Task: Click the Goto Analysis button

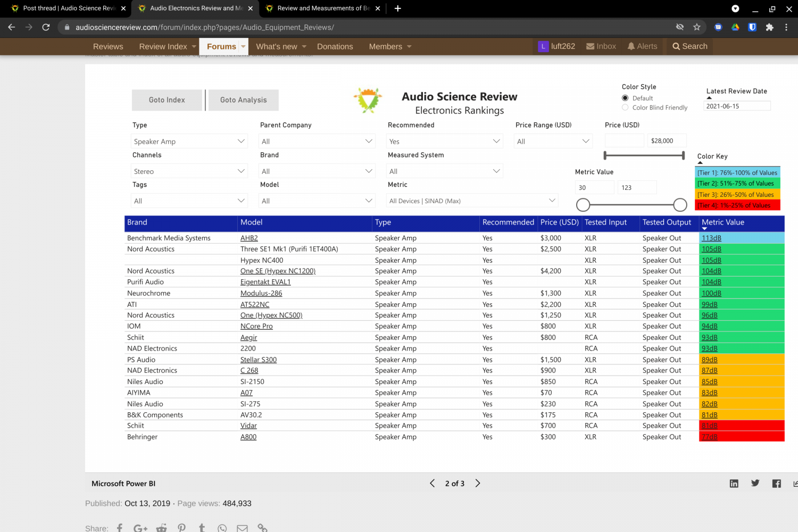Action: click(244, 100)
